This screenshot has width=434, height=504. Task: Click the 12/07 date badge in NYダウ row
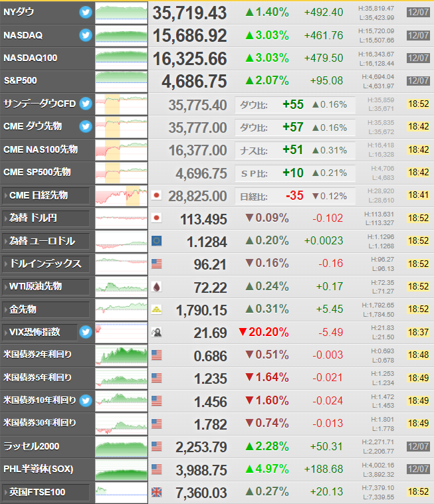click(x=418, y=13)
